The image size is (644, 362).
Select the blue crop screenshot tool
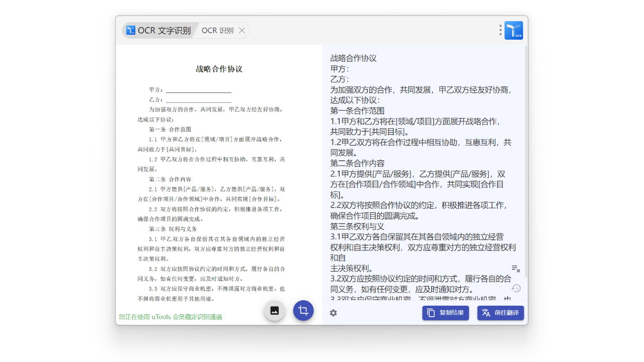(x=303, y=311)
